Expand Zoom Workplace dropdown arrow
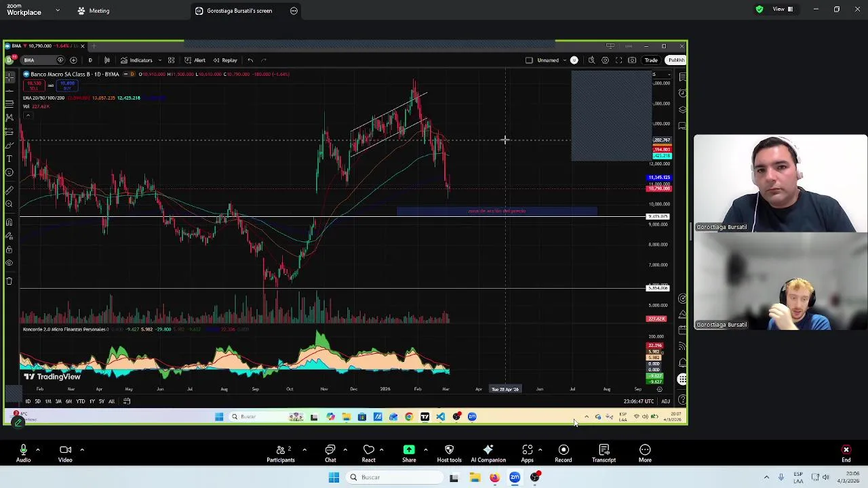The width and height of the screenshot is (868, 488). (x=58, y=11)
